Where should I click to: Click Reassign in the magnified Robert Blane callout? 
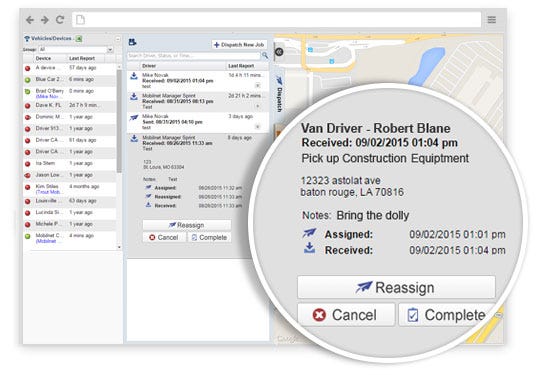click(x=396, y=287)
